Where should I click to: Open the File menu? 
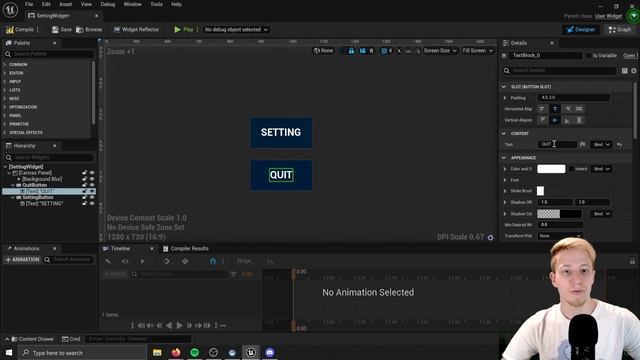[x=29, y=4]
